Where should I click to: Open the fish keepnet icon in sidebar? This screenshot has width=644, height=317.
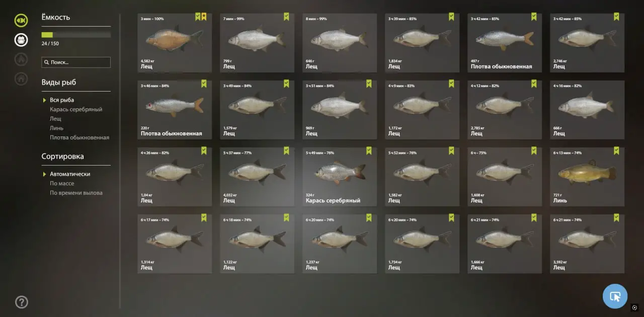pos(21,21)
